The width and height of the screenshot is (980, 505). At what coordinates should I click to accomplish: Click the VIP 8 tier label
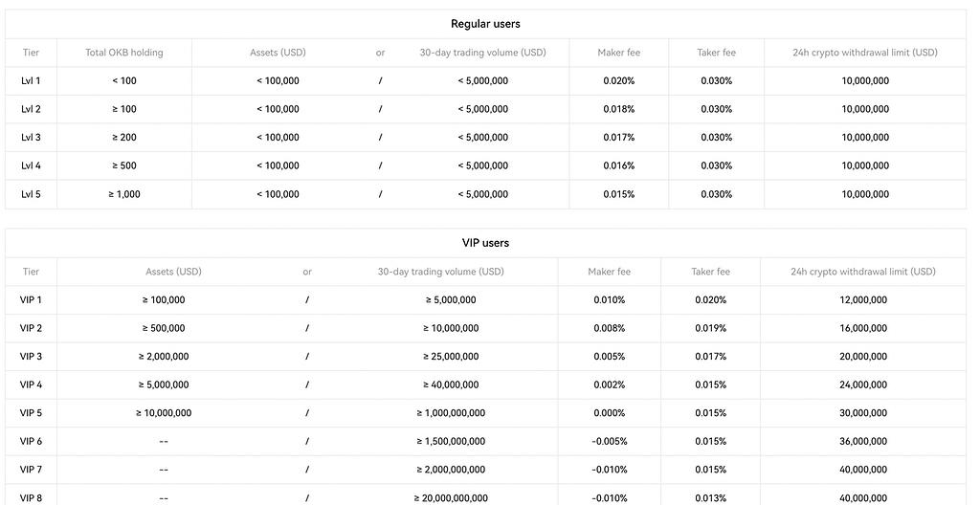(x=31, y=497)
